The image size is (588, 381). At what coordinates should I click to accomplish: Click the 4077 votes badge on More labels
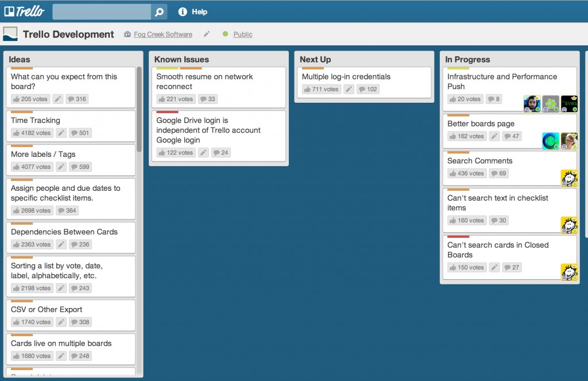pyautogui.click(x=32, y=167)
